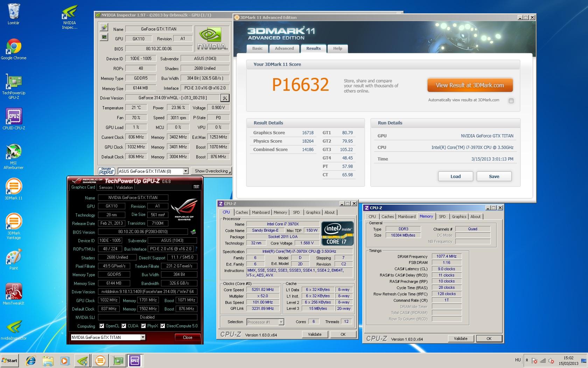Expand the ASUS GeForce GTX TITAN (0) dropdown
The image size is (588, 368).
click(186, 171)
